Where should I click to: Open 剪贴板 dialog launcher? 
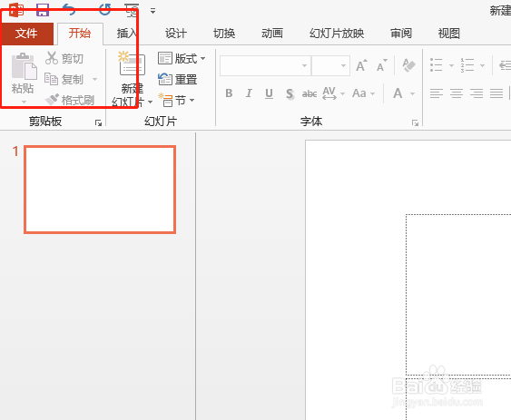(98, 122)
